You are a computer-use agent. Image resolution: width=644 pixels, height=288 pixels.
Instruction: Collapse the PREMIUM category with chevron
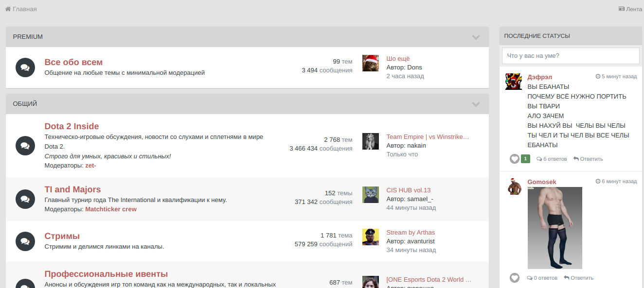point(476,37)
